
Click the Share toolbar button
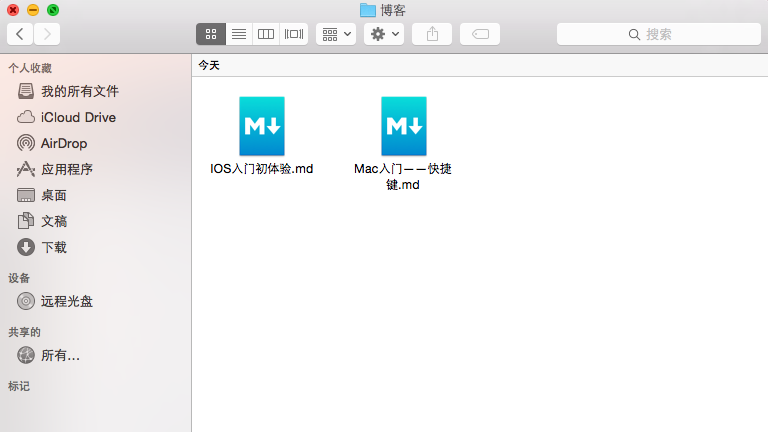click(x=432, y=34)
